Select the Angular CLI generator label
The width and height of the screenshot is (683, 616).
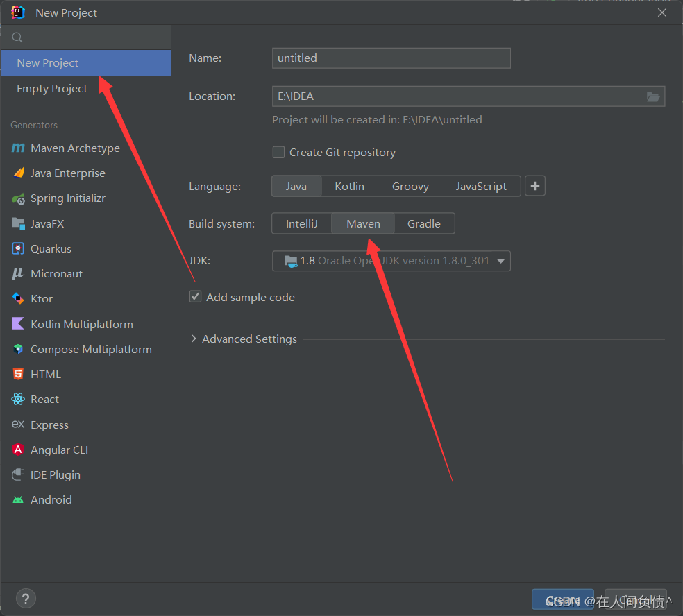(x=59, y=450)
